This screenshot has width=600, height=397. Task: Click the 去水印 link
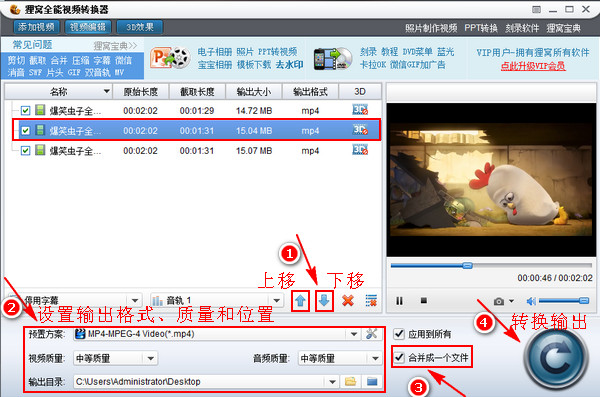[x=289, y=65]
